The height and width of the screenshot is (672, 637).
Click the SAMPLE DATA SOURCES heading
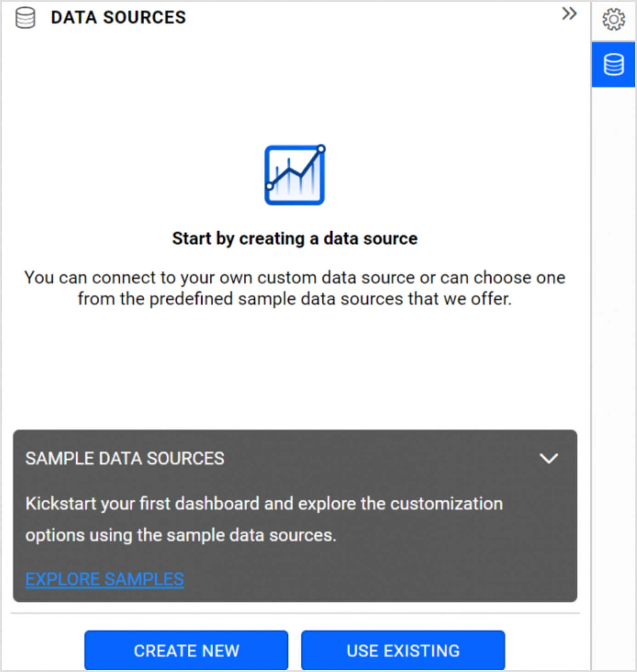pyautogui.click(x=125, y=458)
